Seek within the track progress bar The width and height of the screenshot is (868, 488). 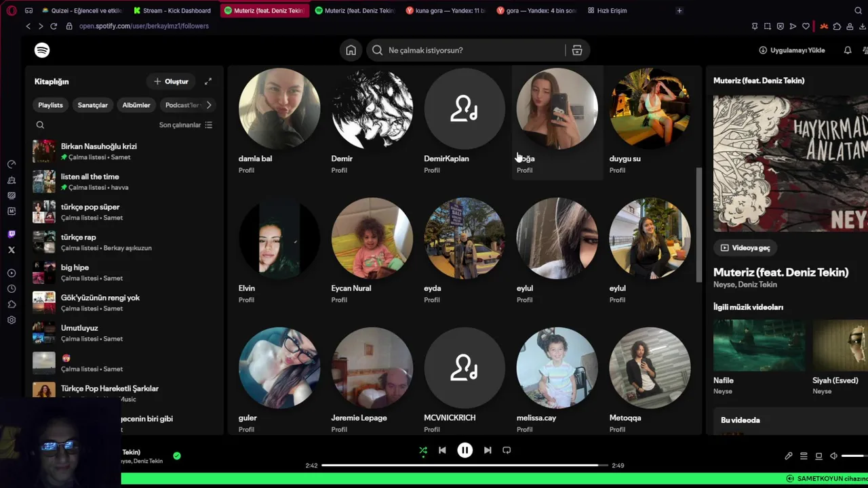point(465,466)
